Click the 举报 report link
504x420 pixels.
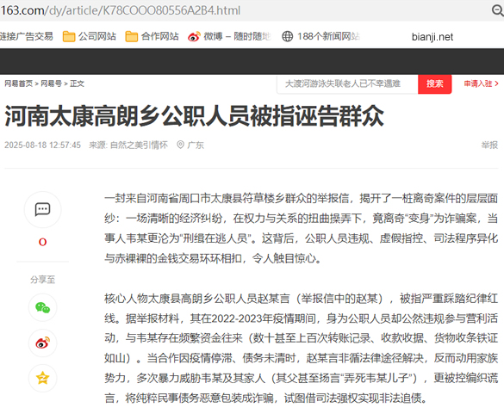click(x=489, y=145)
